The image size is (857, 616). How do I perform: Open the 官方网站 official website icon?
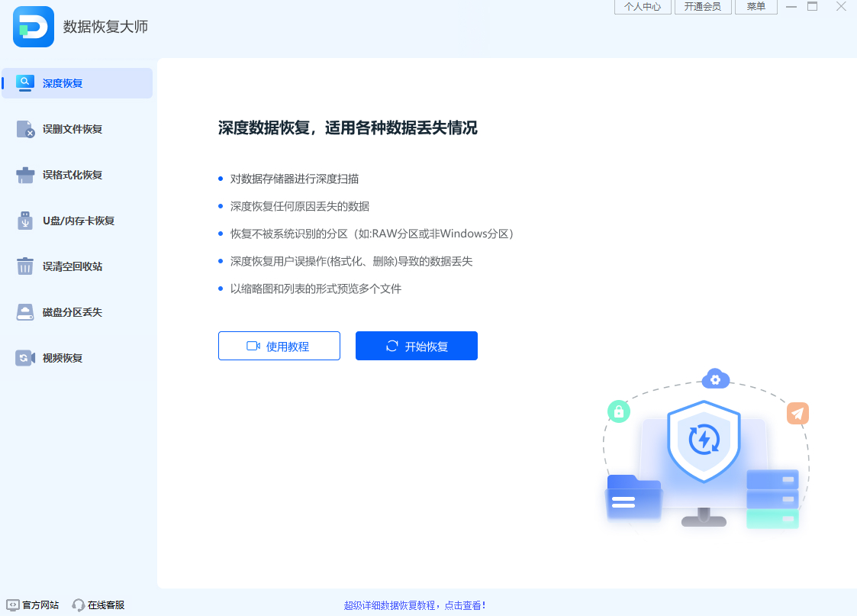11,604
